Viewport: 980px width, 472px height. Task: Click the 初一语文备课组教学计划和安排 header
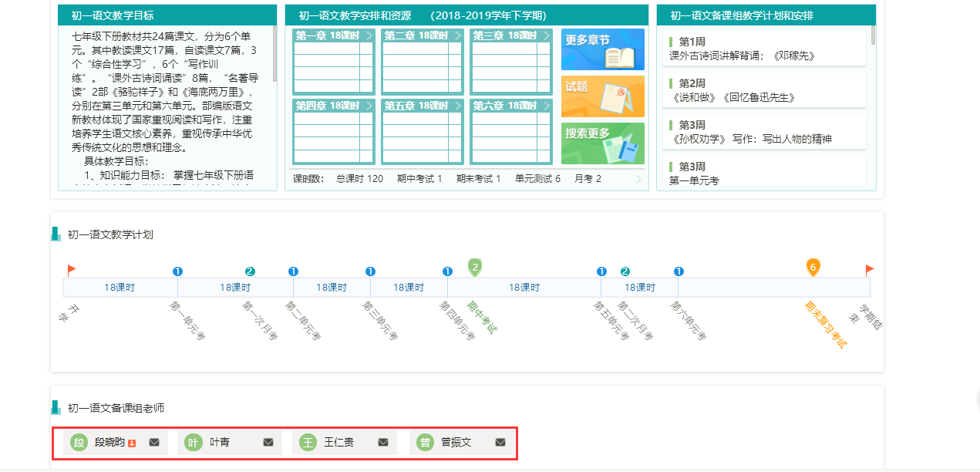pyautogui.click(x=766, y=15)
